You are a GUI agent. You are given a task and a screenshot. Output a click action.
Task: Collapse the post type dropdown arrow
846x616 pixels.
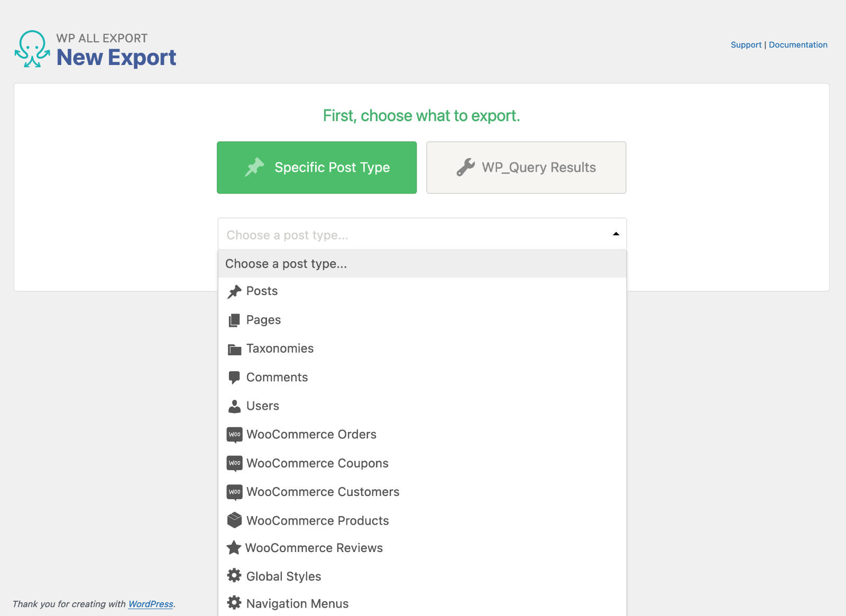click(615, 234)
